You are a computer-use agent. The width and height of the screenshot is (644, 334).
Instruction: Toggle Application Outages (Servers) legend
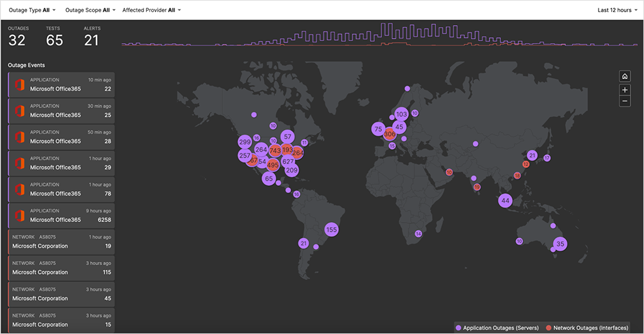point(497,328)
